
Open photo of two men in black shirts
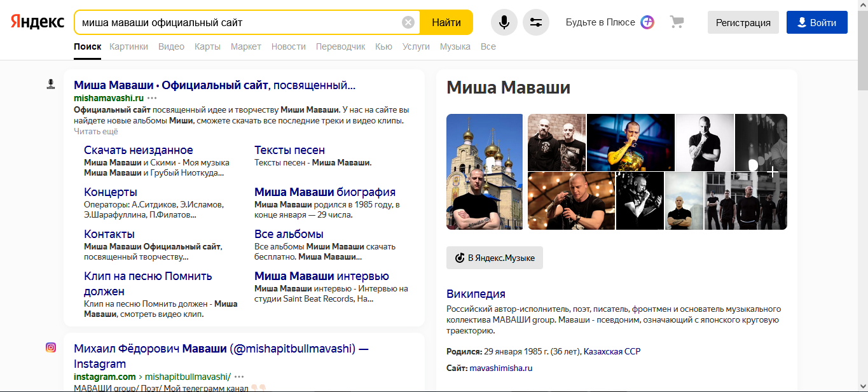(556, 143)
